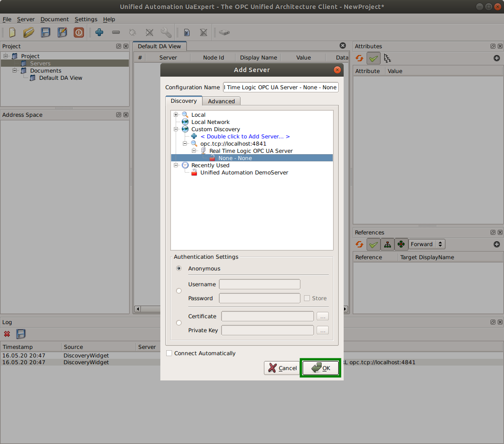Open the Settings menu
Image resolution: width=504 pixels, height=444 pixels.
(x=86, y=19)
